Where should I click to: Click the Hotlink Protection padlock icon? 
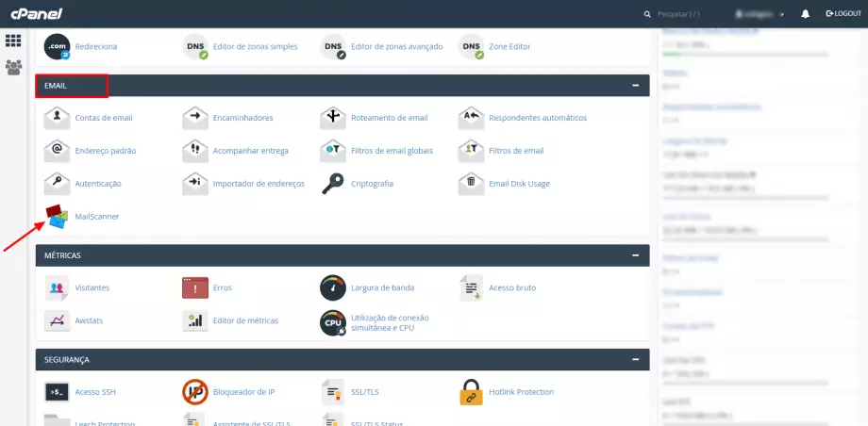tap(471, 391)
